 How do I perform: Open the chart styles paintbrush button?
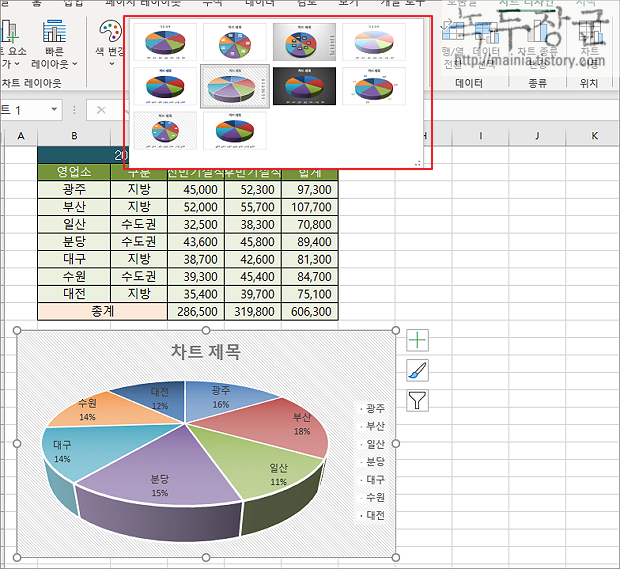[x=418, y=371]
